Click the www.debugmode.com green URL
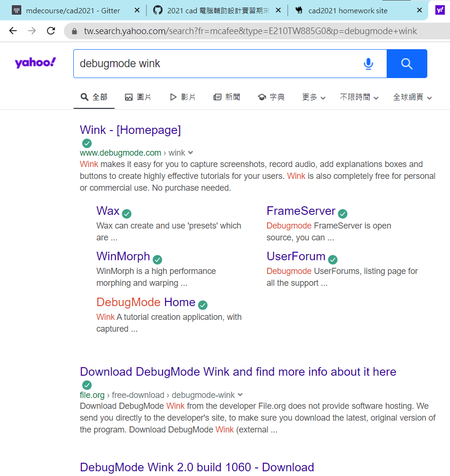 [121, 153]
